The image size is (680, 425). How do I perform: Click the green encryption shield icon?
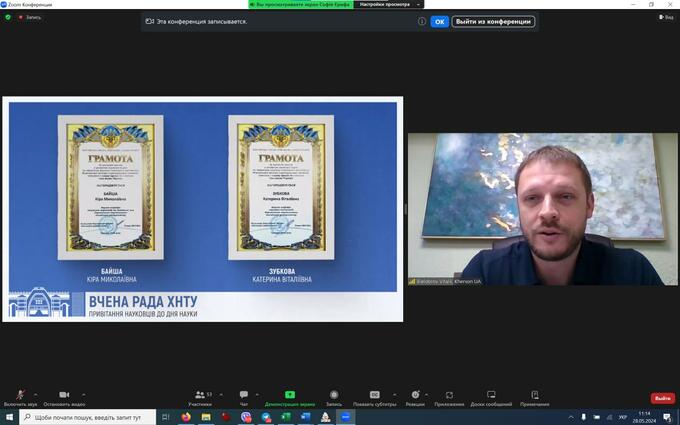[x=8, y=17]
